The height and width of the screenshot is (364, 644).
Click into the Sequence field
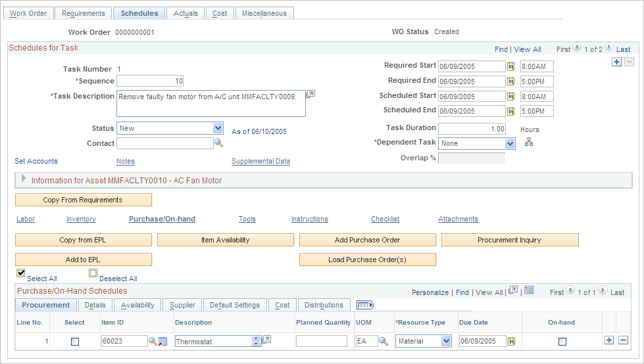click(150, 81)
